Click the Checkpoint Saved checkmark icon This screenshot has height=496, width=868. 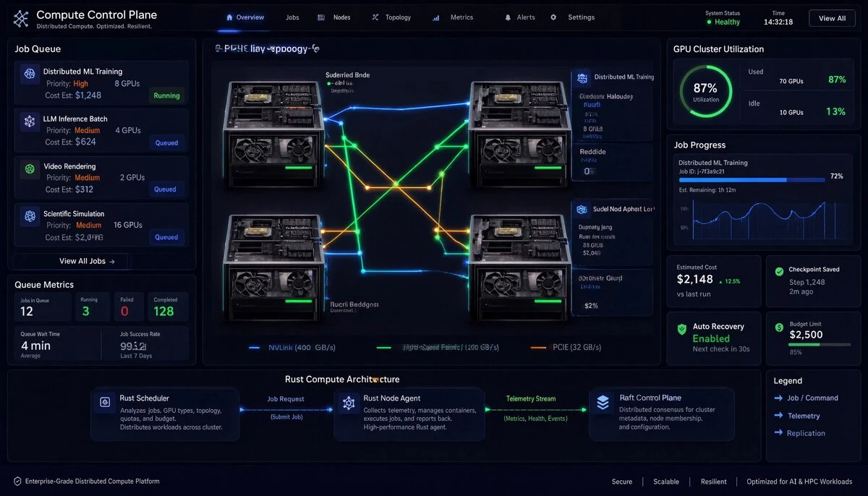[x=779, y=271]
